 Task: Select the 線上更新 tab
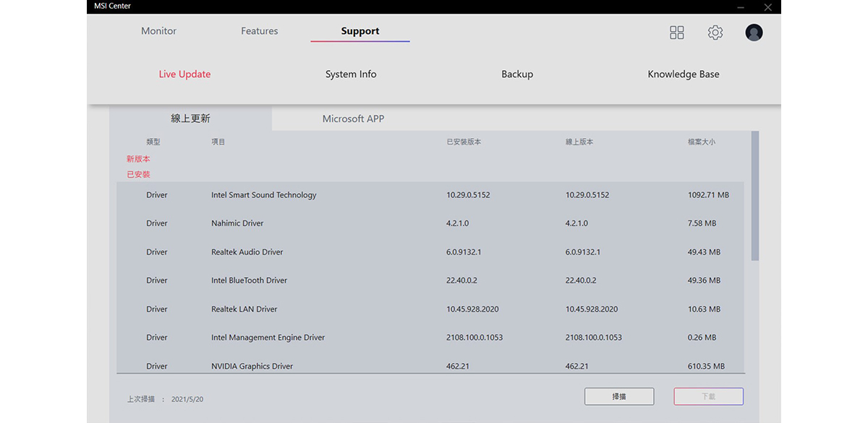point(191,119)
